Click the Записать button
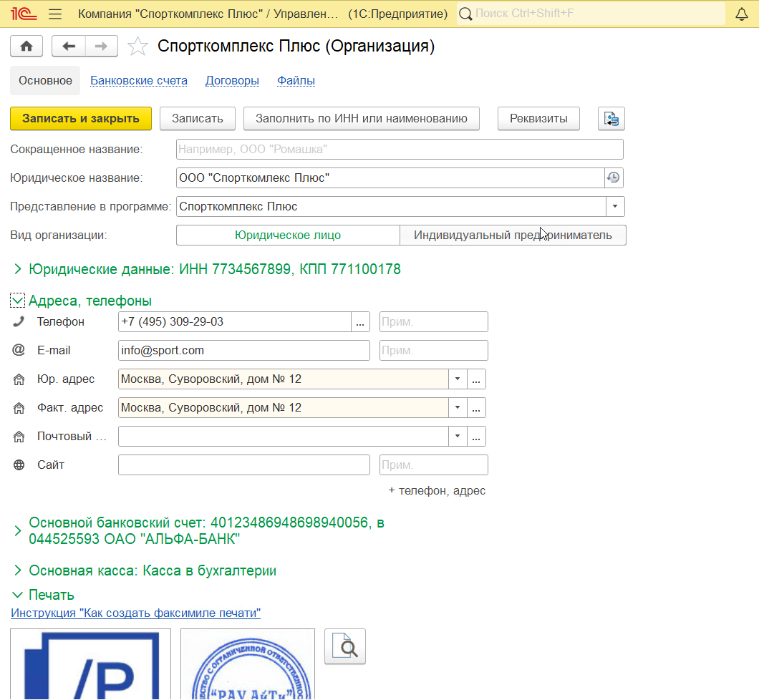The width and height of the screenshot is (759, 700). coord(198,119)
